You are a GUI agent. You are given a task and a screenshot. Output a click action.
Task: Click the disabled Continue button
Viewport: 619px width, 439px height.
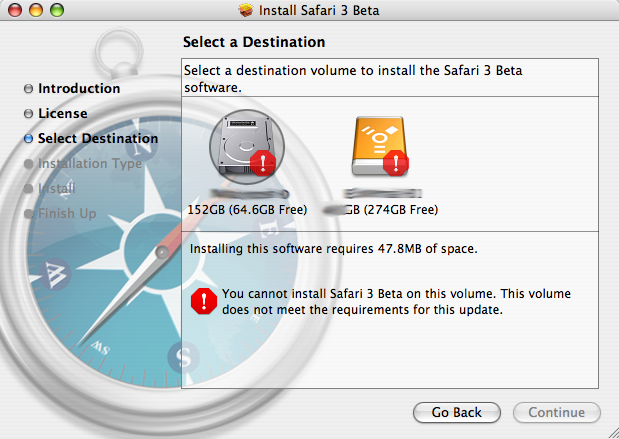coord(557,413)
